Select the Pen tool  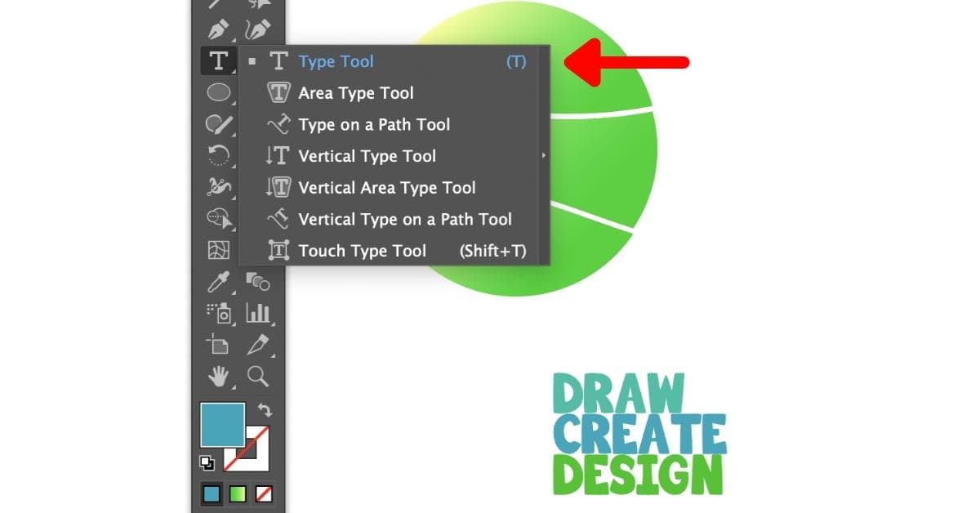click(218, 28)
